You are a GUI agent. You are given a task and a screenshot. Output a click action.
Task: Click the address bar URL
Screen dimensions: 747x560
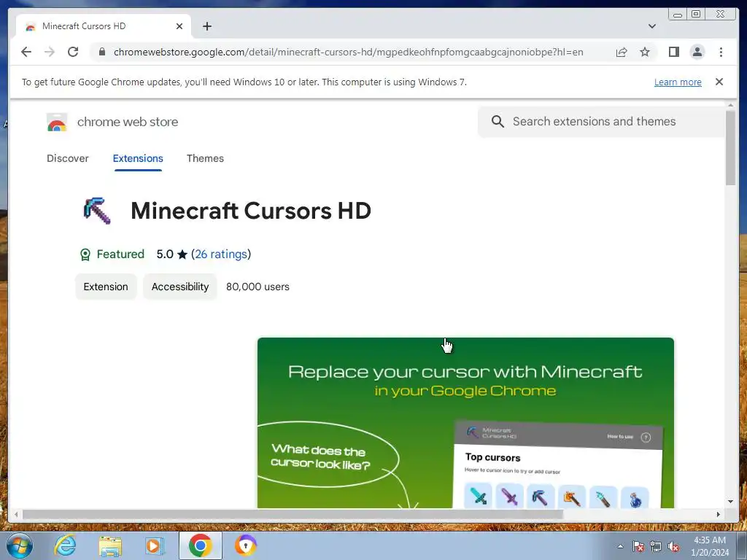point(348,52)
